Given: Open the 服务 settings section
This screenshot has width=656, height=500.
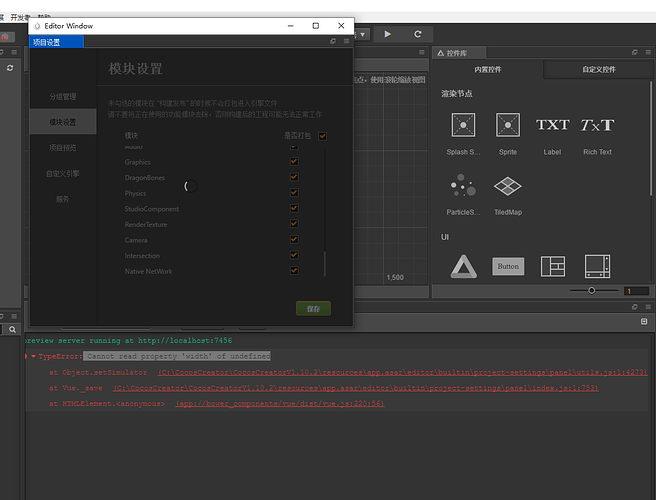Looking at the screenshot, I should point(63,199).
